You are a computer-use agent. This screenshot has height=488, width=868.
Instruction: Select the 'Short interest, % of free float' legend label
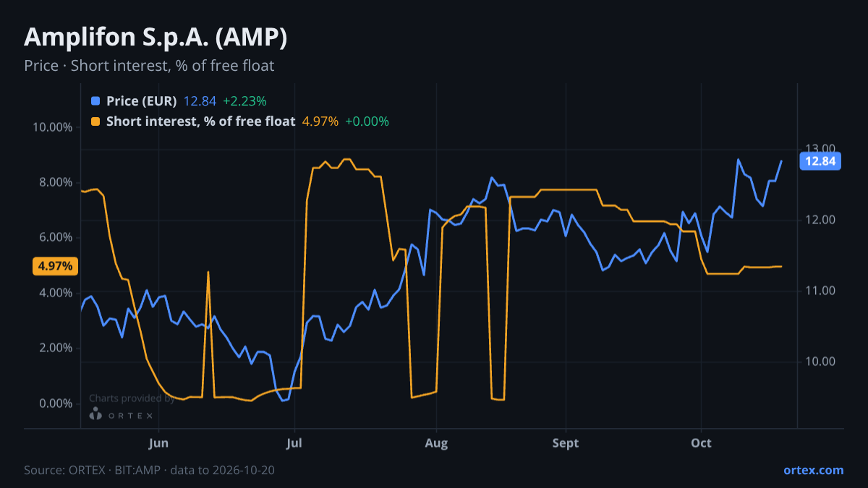point(200,121)
